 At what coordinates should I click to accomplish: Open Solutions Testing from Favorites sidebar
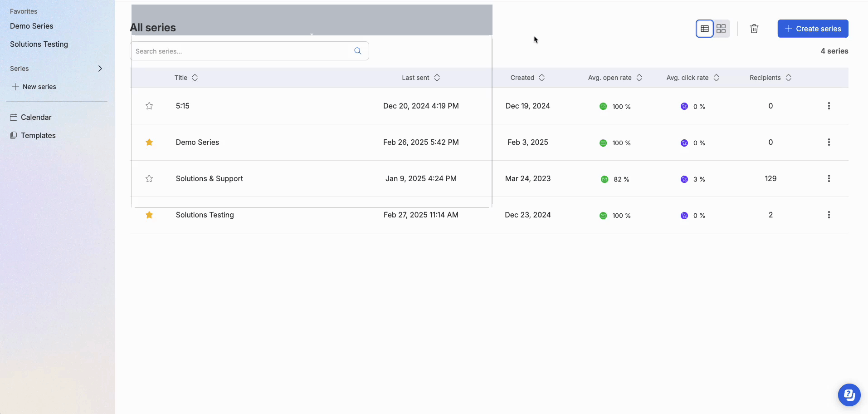39,44
